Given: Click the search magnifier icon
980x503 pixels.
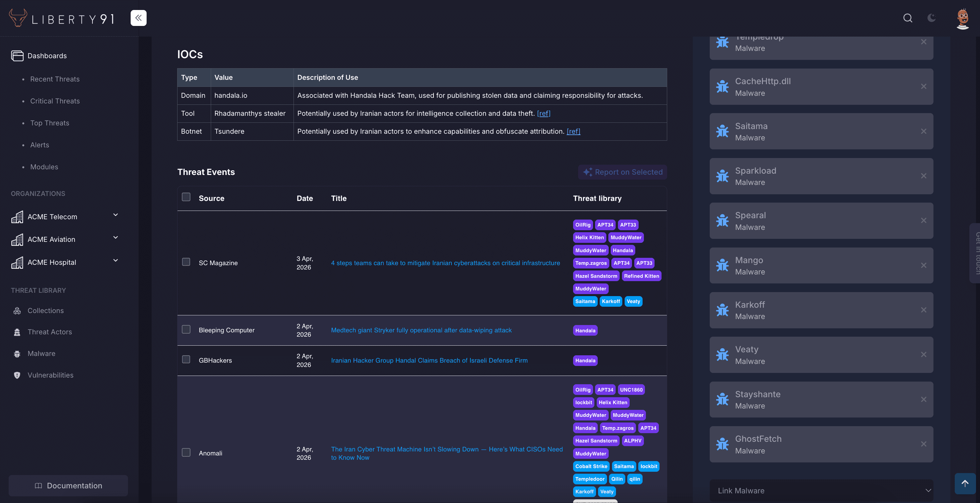Looking at the screenshot, I should coord(908,18).
